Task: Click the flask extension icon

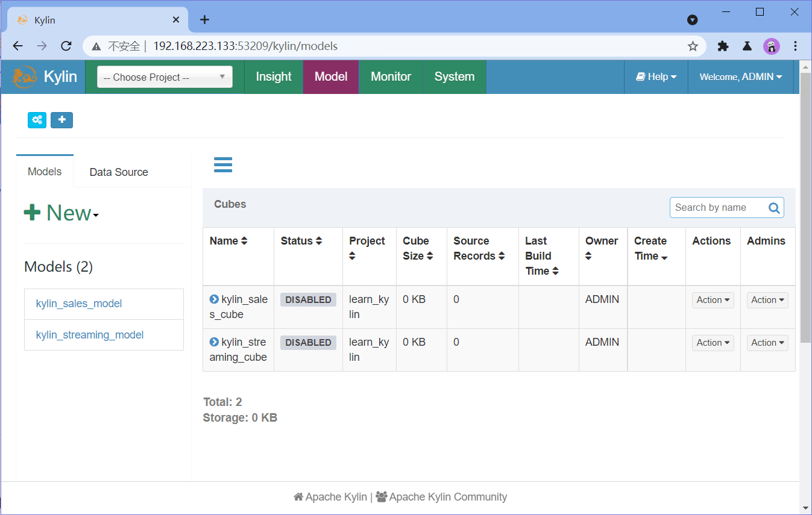Action: [747, 46]
